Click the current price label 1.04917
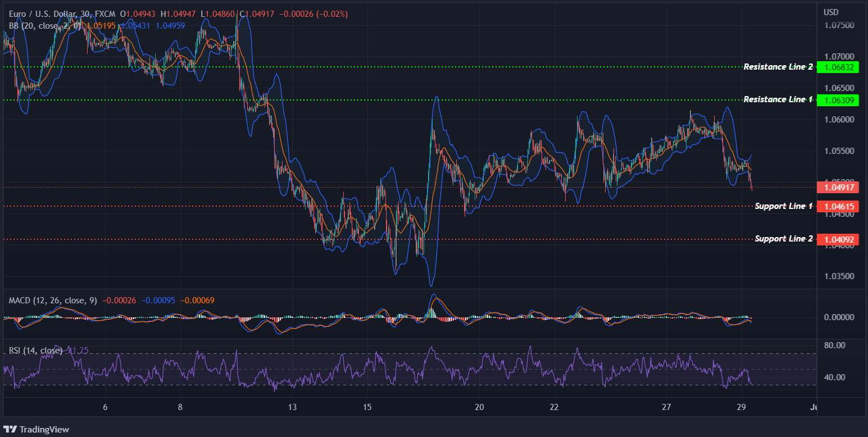868x437 pixels. (x=840, y=187)
